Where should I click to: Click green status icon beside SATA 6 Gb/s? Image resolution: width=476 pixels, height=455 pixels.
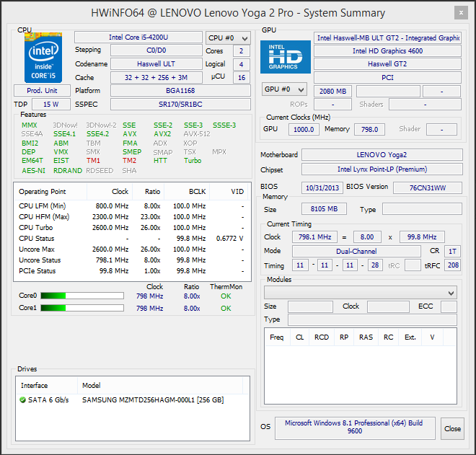22,399
